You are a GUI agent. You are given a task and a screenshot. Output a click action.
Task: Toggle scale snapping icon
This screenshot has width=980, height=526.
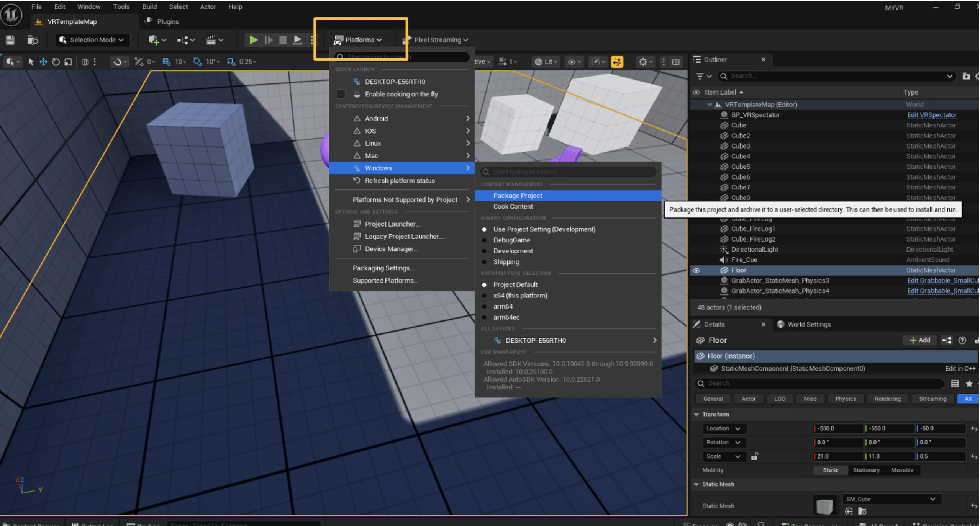231,62
